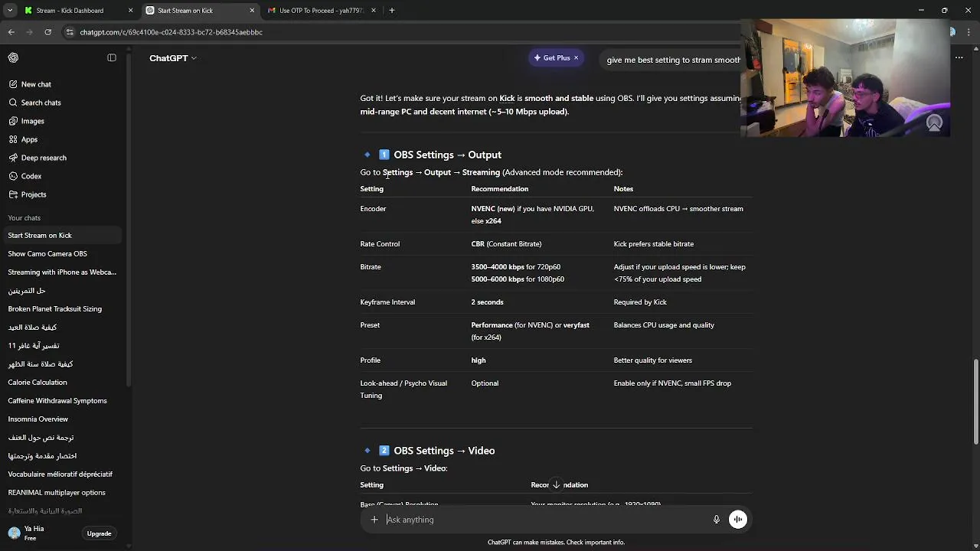Close the Use OTP To Proceed tab
The image size is (980, 551).
(x=374, y=11)
